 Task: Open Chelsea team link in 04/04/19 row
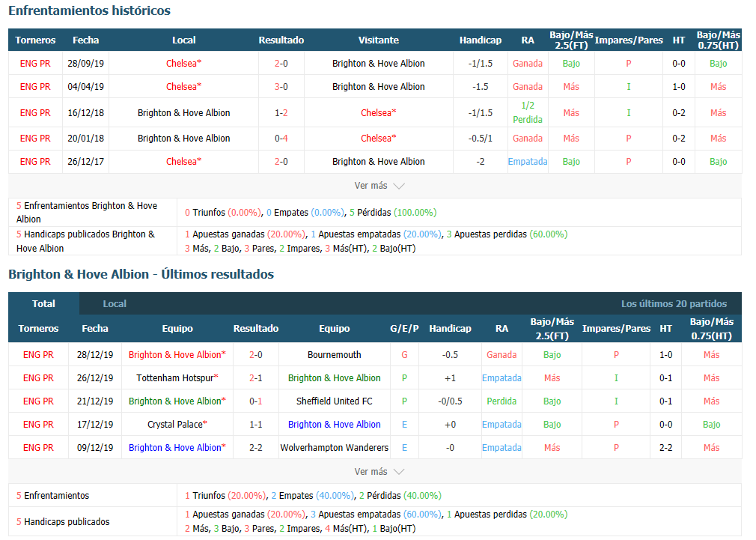(183, 86)
